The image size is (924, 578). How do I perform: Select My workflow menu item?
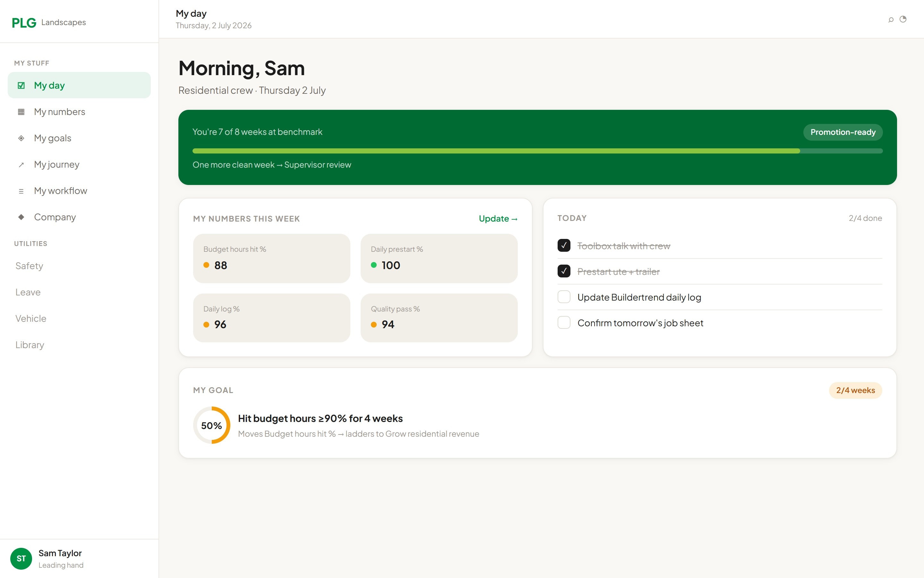(79, 191)
